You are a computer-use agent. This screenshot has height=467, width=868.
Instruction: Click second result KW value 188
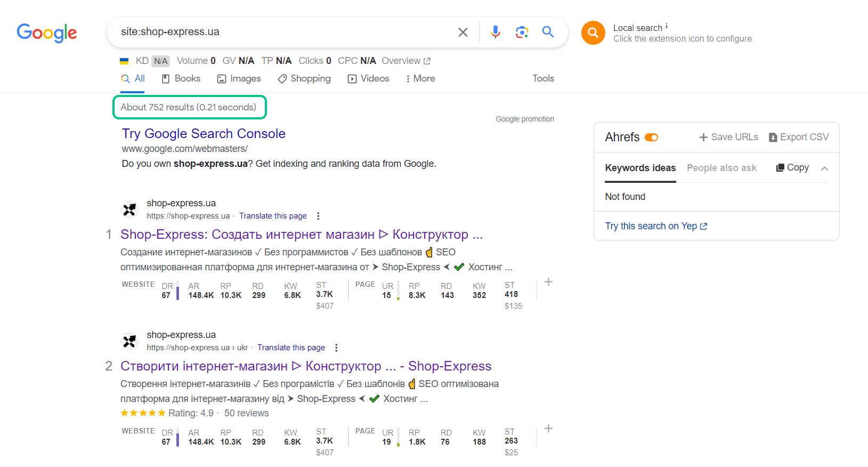480,442
